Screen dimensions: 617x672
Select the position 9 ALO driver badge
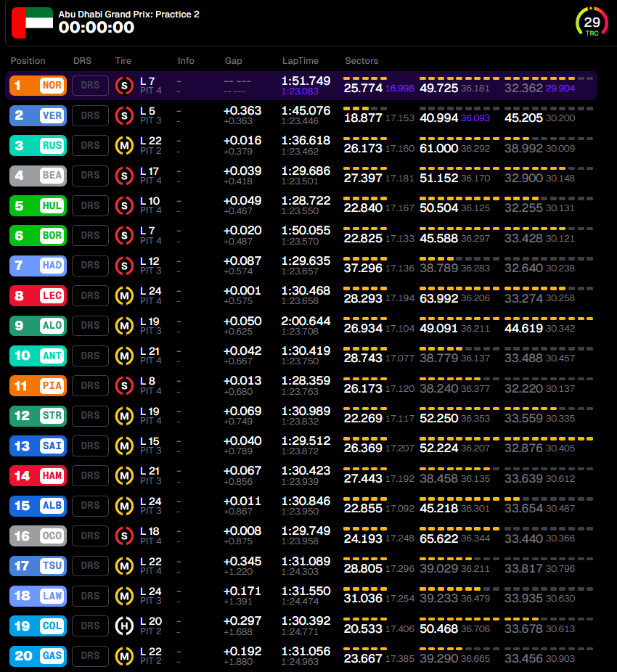pos(38,326)
